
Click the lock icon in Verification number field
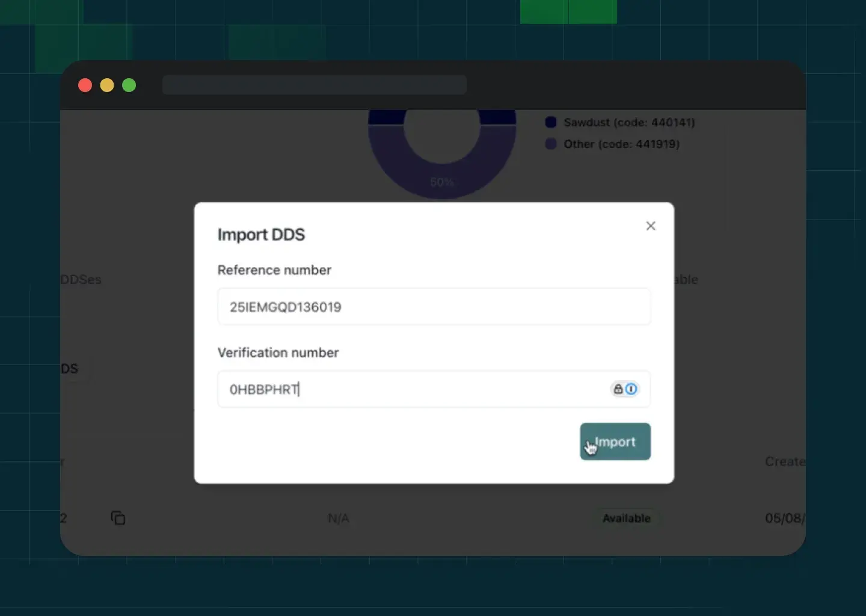(618, 389)
